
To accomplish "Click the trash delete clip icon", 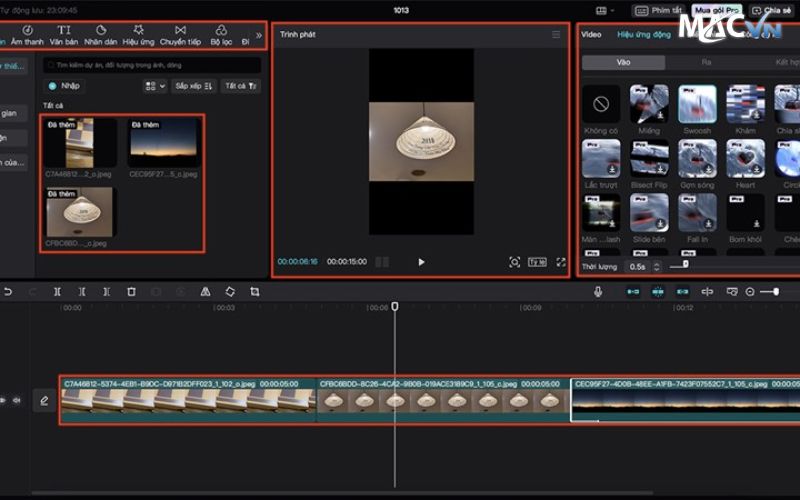I will pos(131,292).
